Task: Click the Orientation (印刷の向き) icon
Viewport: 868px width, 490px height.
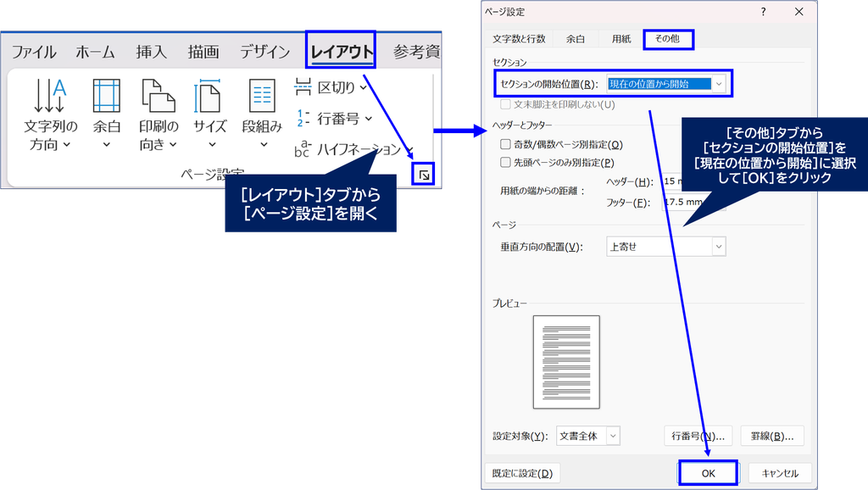Action: pos(159,95)
